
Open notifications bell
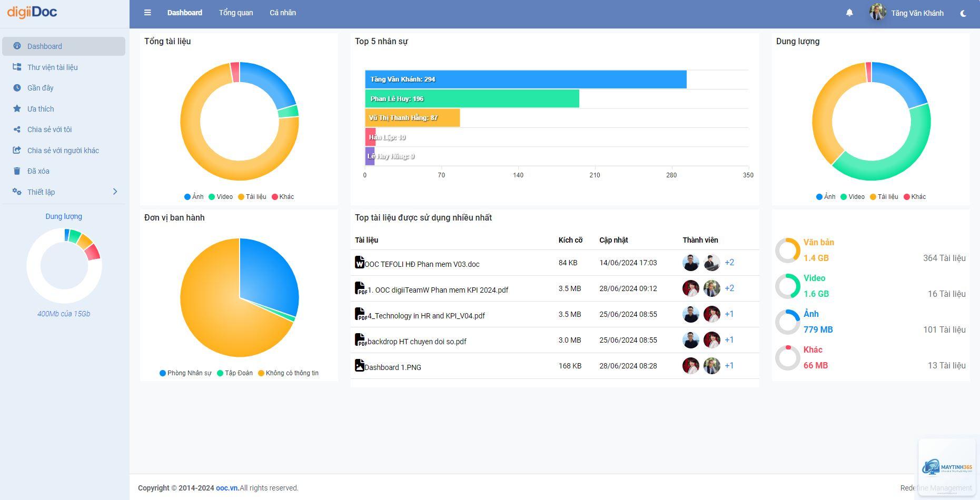point(849,13)
